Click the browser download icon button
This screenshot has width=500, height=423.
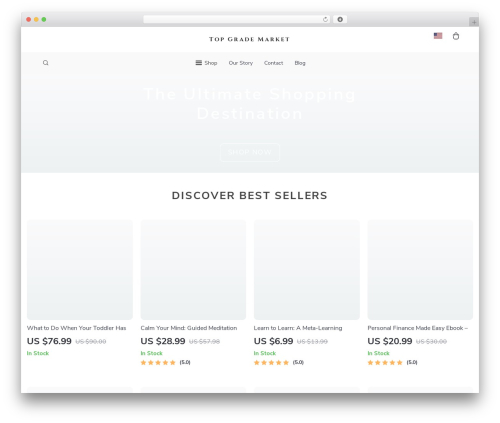[340, 19]
